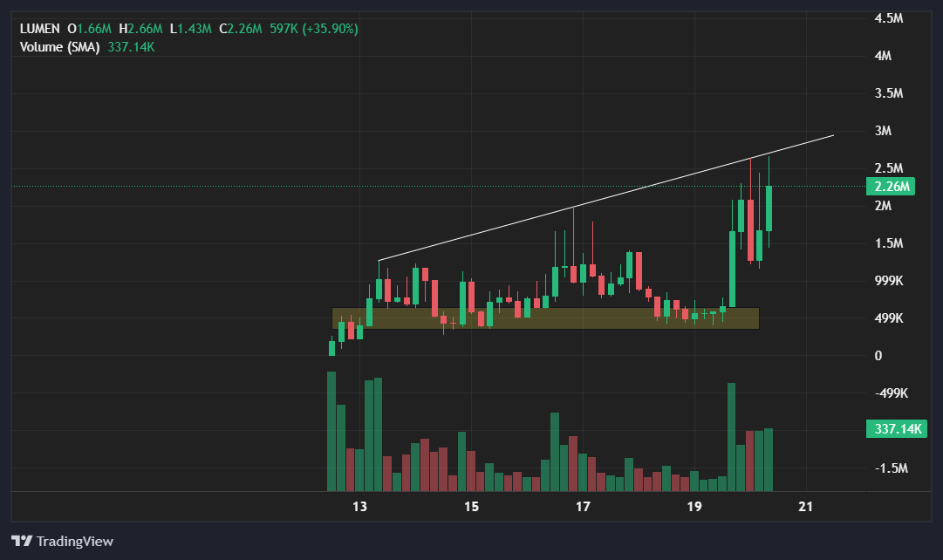The height and width of the screenshot is (560, 943).
Task: Click the 3.5M price axis label
Action: click(888, 93)
